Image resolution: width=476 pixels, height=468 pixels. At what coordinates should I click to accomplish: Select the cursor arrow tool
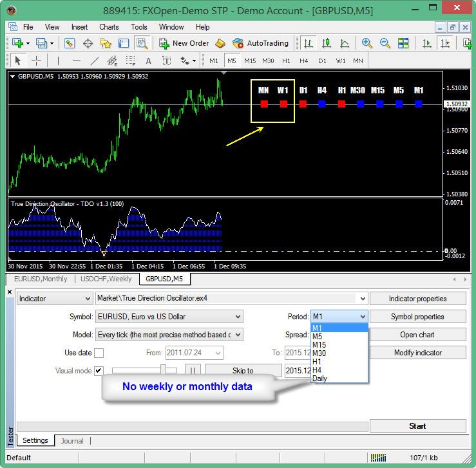(18, 61)
